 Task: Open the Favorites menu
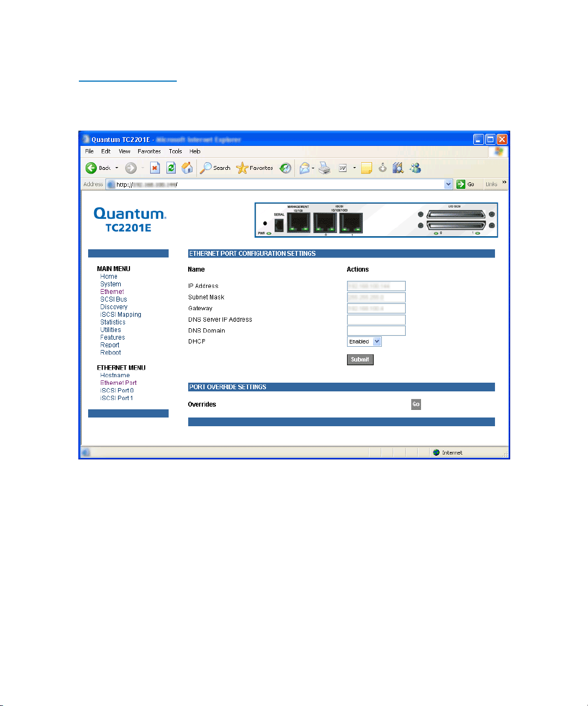(149, 151)
